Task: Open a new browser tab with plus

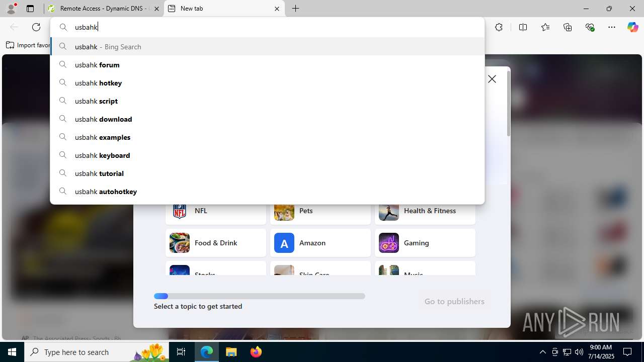Action: 296,9
